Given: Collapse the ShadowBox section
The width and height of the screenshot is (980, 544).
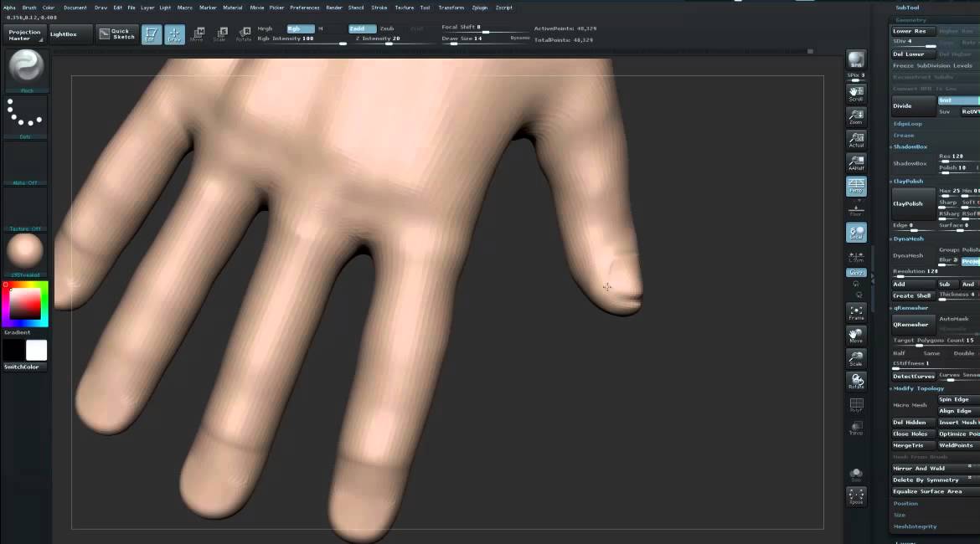Looking at the screenshot, I should pos(910,146).
